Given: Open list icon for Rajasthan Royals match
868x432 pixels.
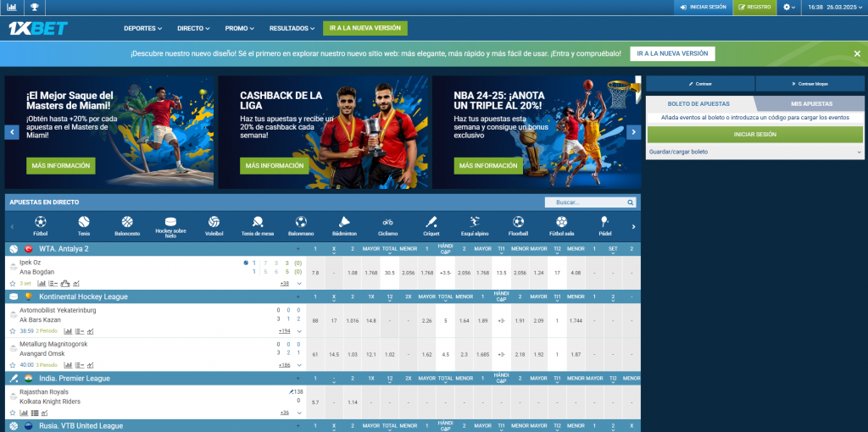Looking at the screenshot, I should 35,413.
